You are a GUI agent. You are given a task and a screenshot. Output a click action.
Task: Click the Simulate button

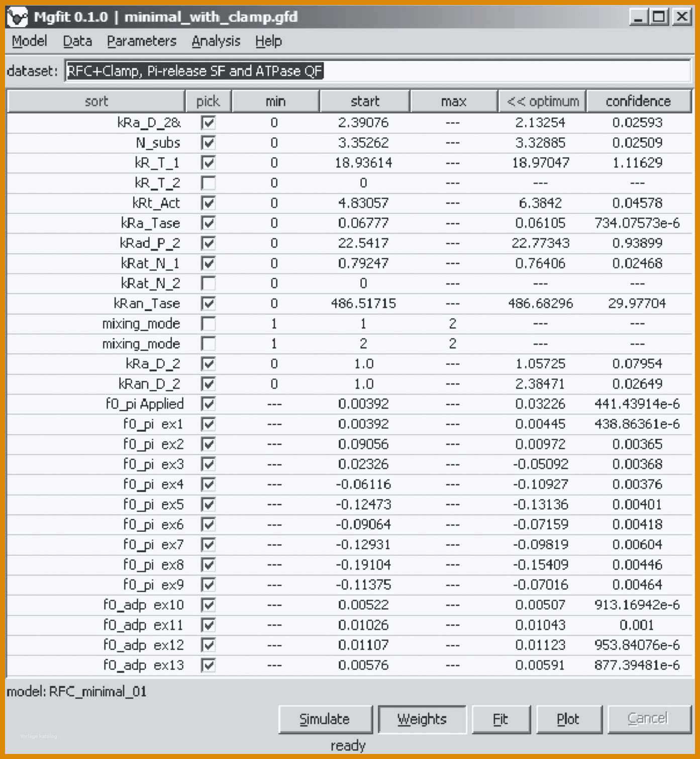point(325,719)
